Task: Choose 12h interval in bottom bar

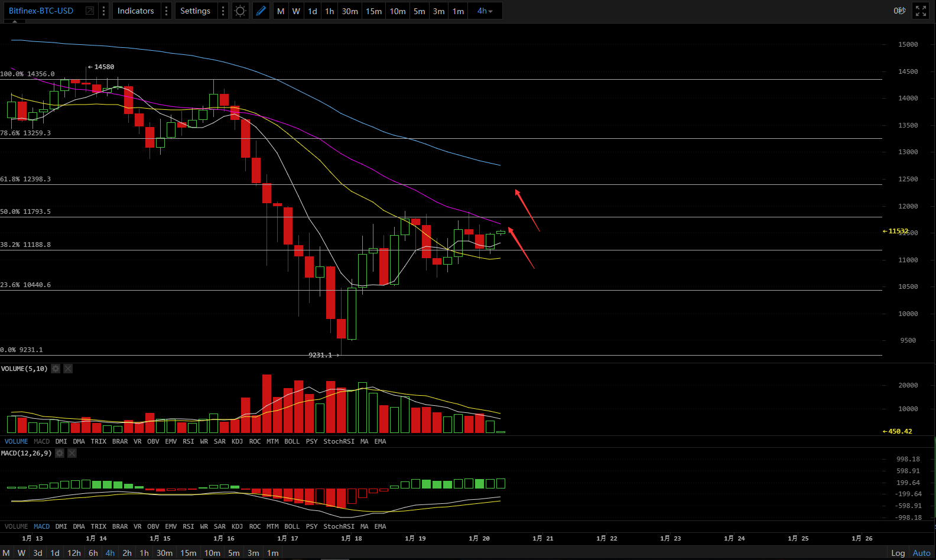Action: tap(74, 553)
